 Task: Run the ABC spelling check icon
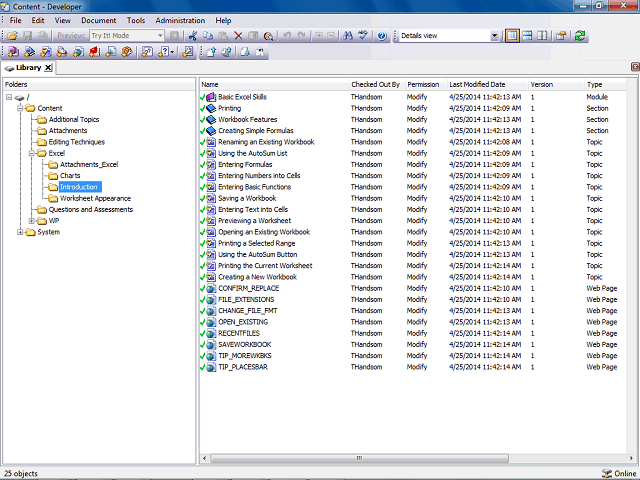click(363, 36)
